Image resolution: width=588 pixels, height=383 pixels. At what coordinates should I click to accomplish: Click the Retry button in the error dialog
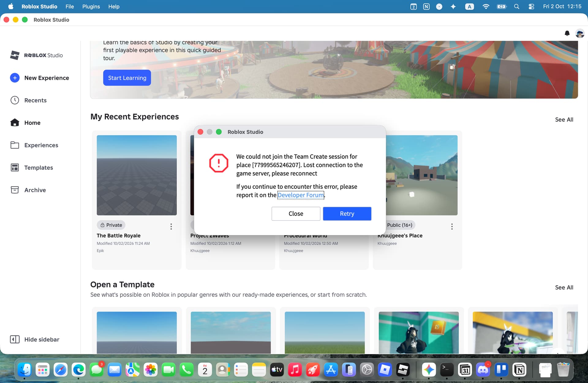coord(347,213)
